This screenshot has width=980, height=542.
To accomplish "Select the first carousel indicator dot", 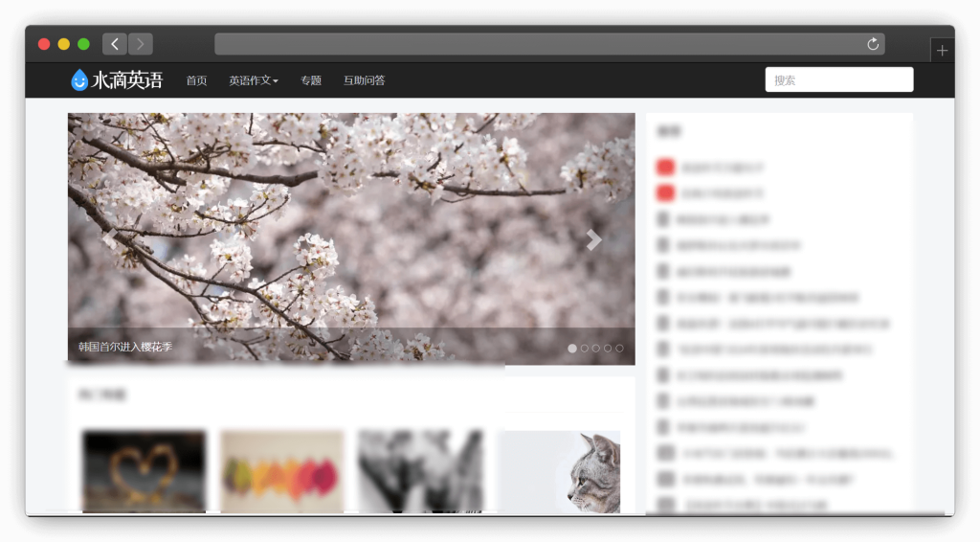I will pos(572,349).
